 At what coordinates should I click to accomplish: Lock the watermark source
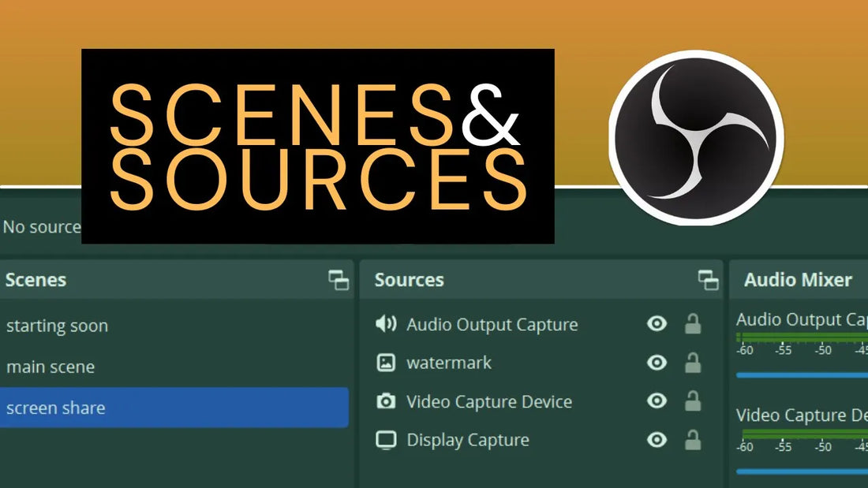[694, 363]
